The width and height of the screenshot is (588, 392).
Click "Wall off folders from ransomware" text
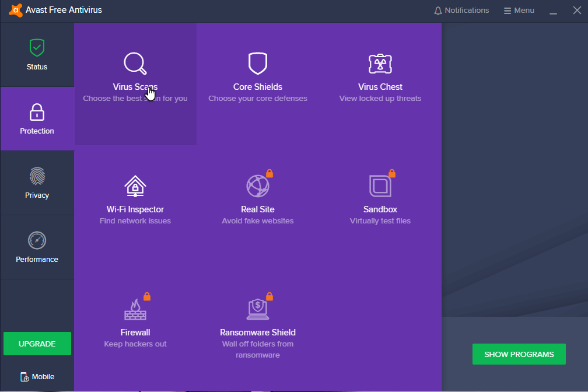pos(258,349)
